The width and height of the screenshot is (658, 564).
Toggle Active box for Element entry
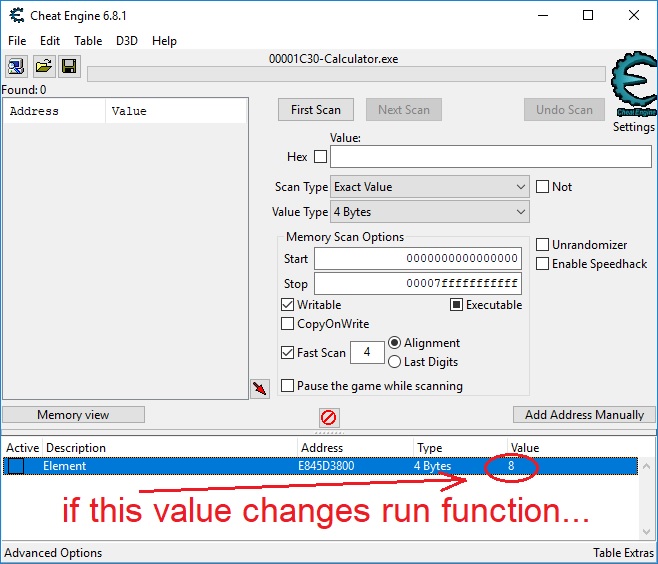click(x=16, y=466)
